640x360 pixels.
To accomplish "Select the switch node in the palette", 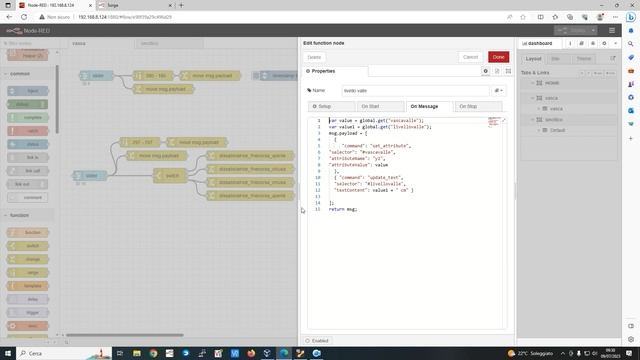I will coord(28,246).
